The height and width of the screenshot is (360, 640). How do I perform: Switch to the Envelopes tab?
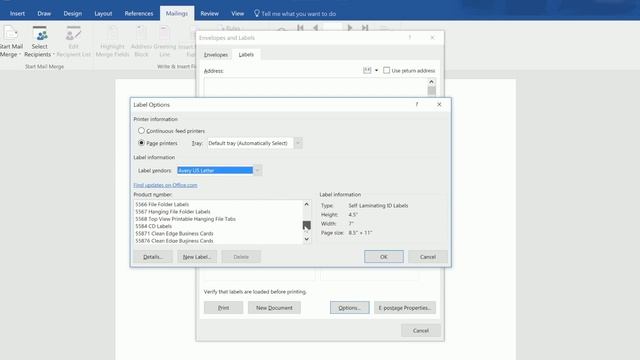(x=216, y=55)
